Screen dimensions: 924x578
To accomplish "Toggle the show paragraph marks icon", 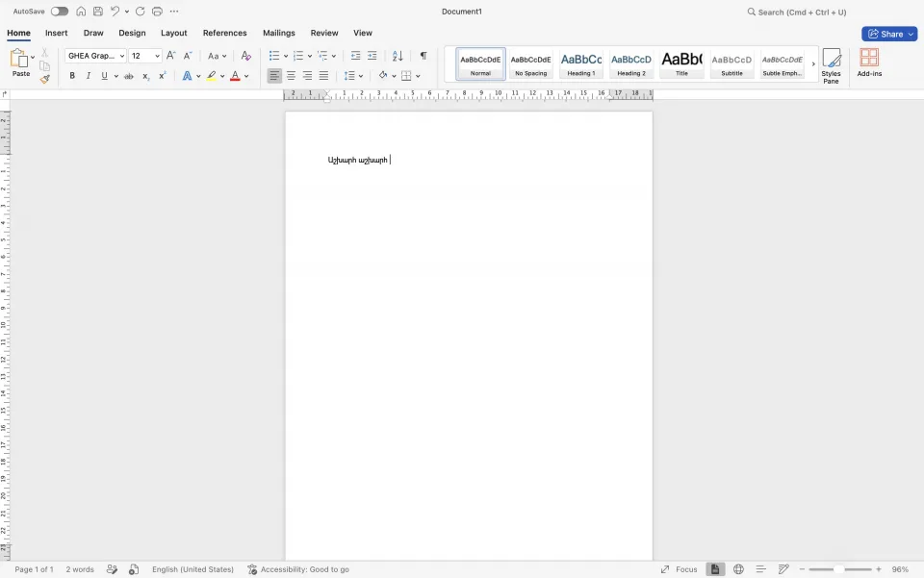I will (423, 56).
